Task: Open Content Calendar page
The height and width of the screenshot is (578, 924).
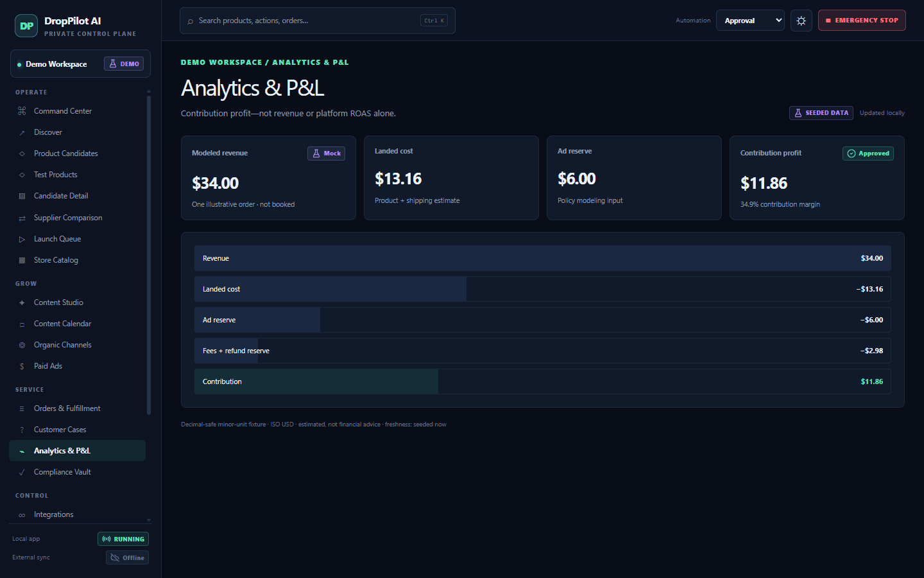Action: pos(78,324)
